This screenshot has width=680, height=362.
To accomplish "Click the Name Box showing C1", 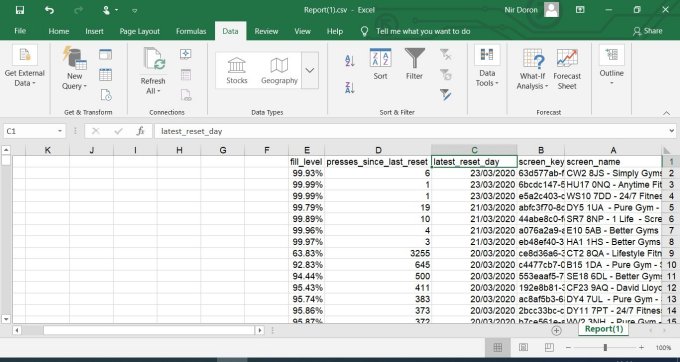I will pyautogui.click(x=29, y=131).
